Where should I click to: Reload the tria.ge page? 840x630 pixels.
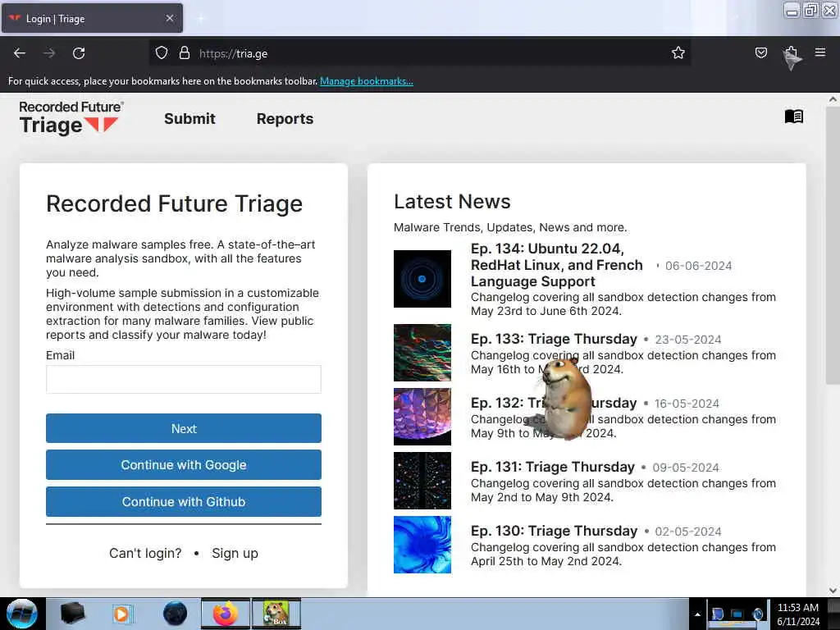tap(79, 53)
